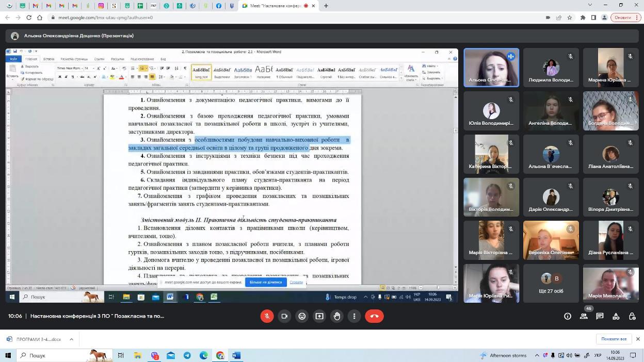Open the chat with everyone panel

[600, 316]
